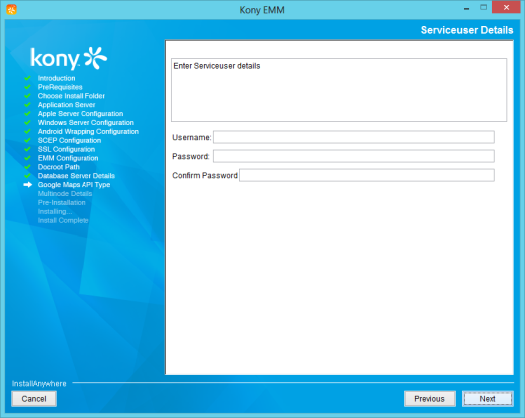Click the green checkmark beside Database Server Details
Screen dimensions: 525x418
[27, 176]
